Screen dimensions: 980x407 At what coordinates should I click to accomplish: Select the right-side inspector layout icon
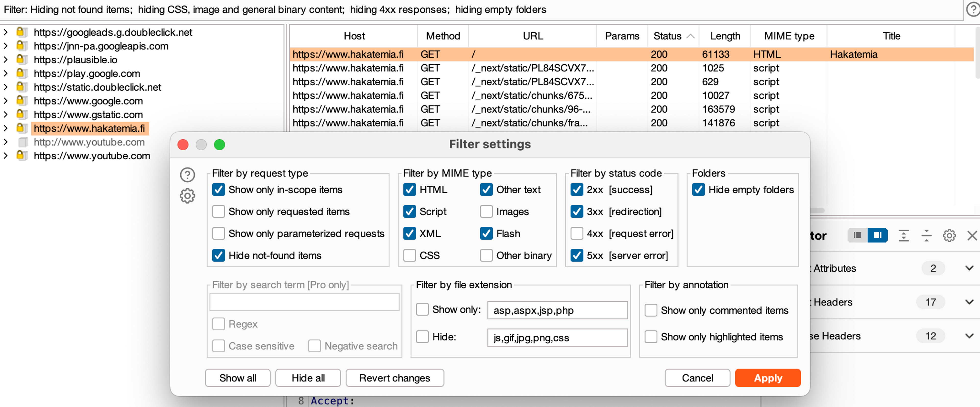tap(877, 235)
